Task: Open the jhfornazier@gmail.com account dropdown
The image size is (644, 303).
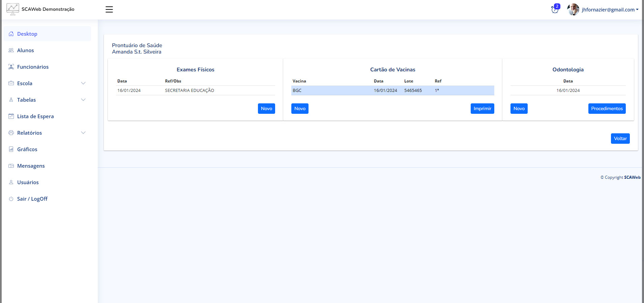Action: pos(610,10)
